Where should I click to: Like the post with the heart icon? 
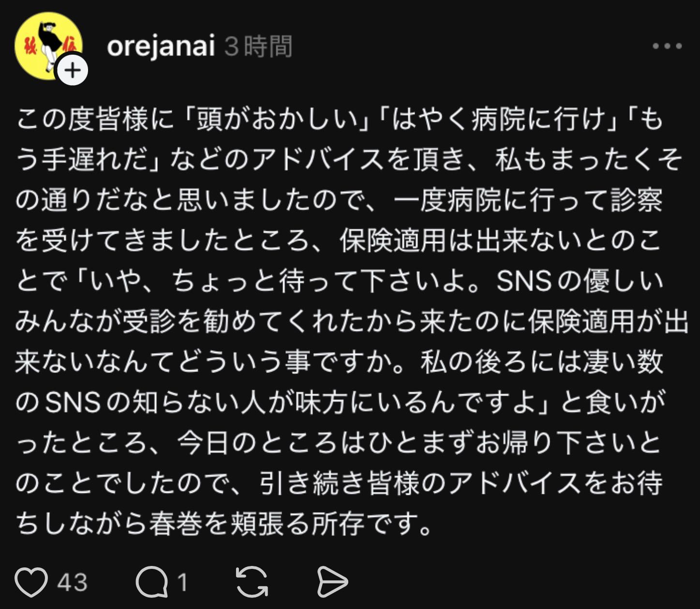click(x=31, y=581)
